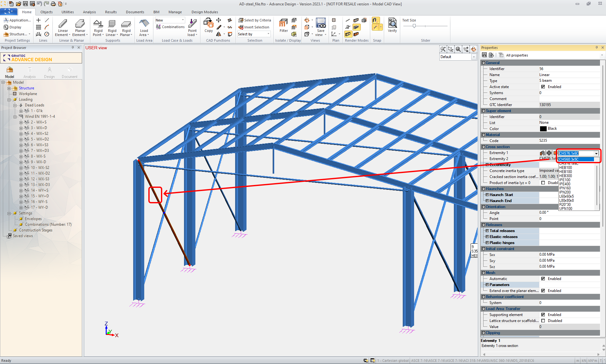Uncheck the Automatic mesh Enabled checkbox
Screen dimensions: 606x364
pyautogui.click(x=543, y=279)
